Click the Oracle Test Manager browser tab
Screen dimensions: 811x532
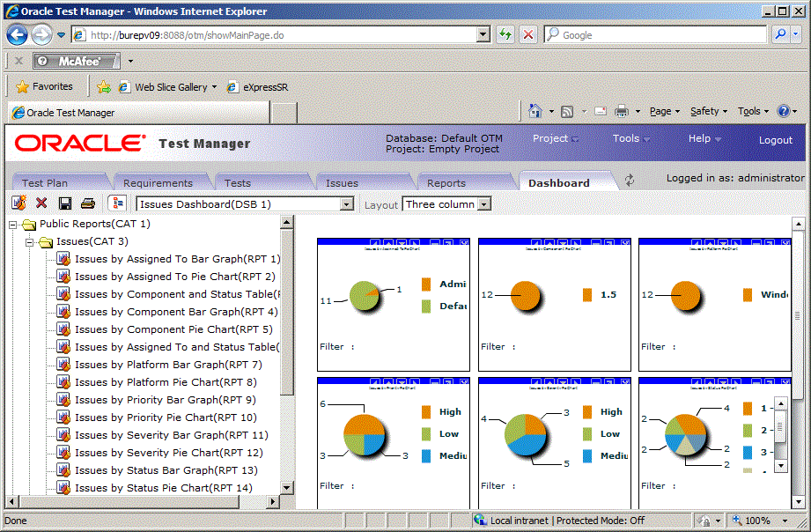pyautogui.click(x=140, y=112)
